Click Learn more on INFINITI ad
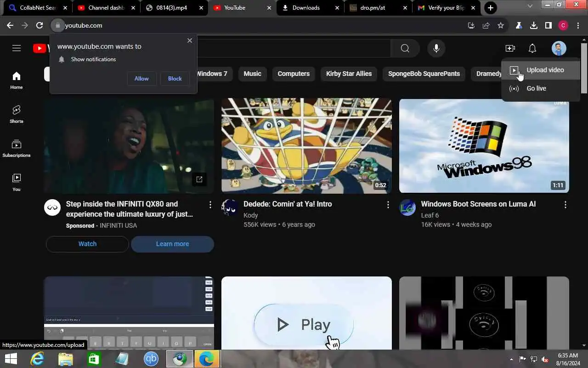The height and width of the screenshot is (368, 588). (x=172, y=244)
